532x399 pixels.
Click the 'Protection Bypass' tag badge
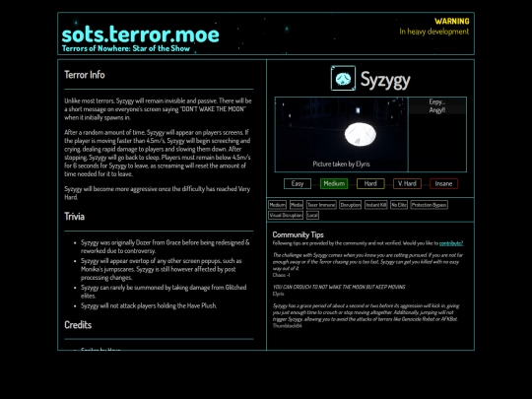429,205
